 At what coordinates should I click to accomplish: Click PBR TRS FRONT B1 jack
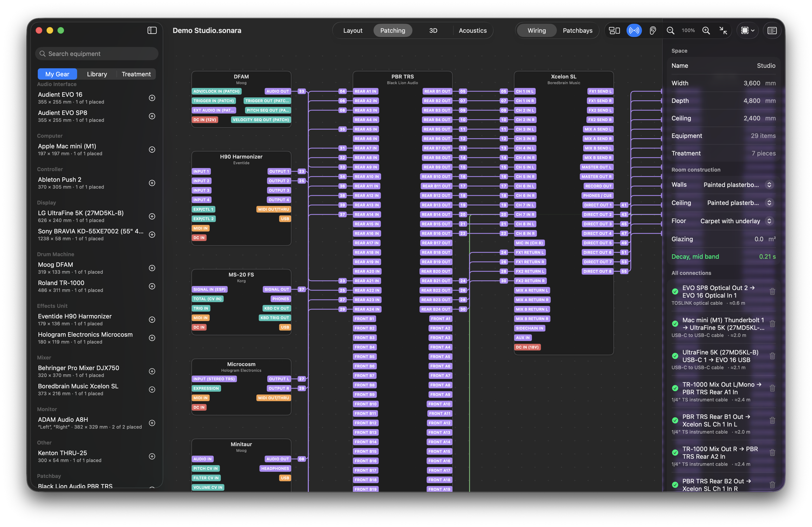pos(364,319)
